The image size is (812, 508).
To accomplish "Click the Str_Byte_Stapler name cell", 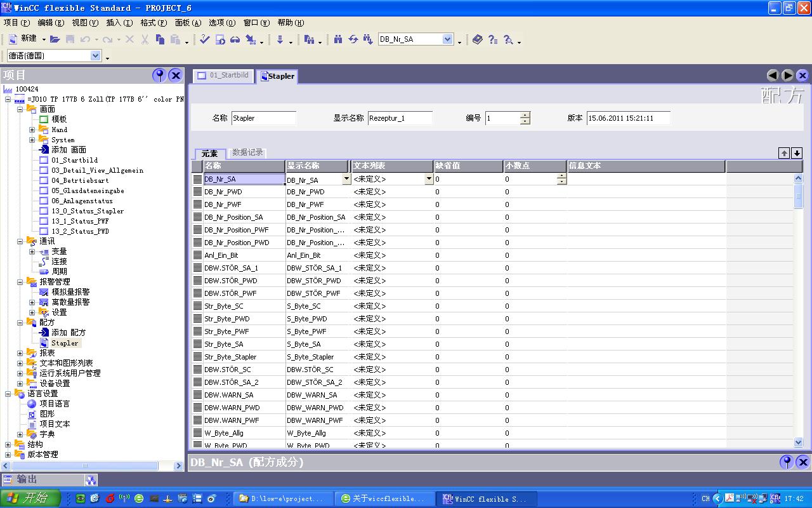I will (x=244, y=357).
